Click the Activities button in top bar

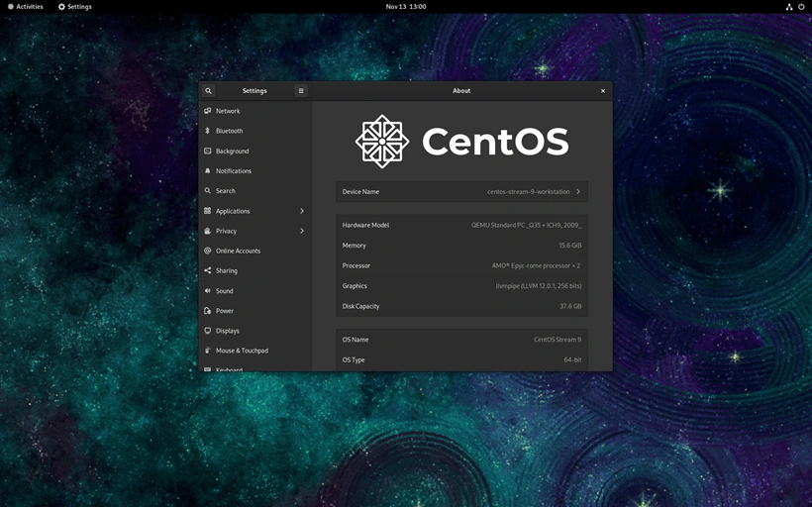coord(26,7)
